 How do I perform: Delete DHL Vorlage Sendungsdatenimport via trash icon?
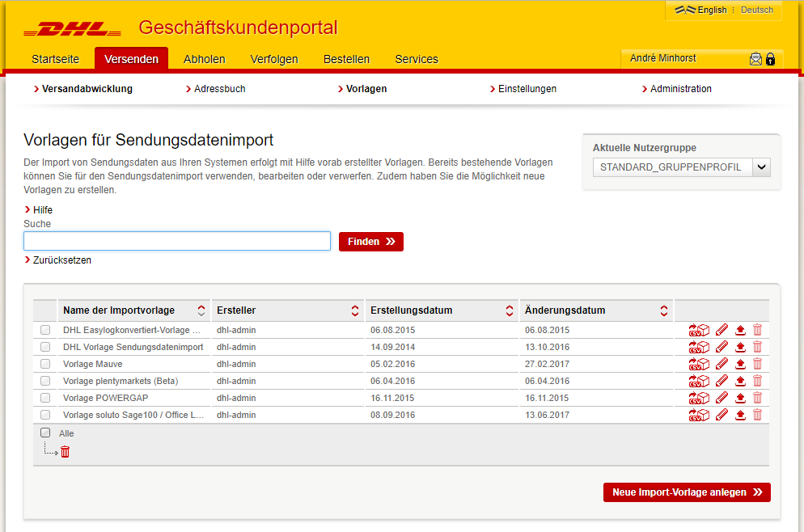tap(757, 347)
